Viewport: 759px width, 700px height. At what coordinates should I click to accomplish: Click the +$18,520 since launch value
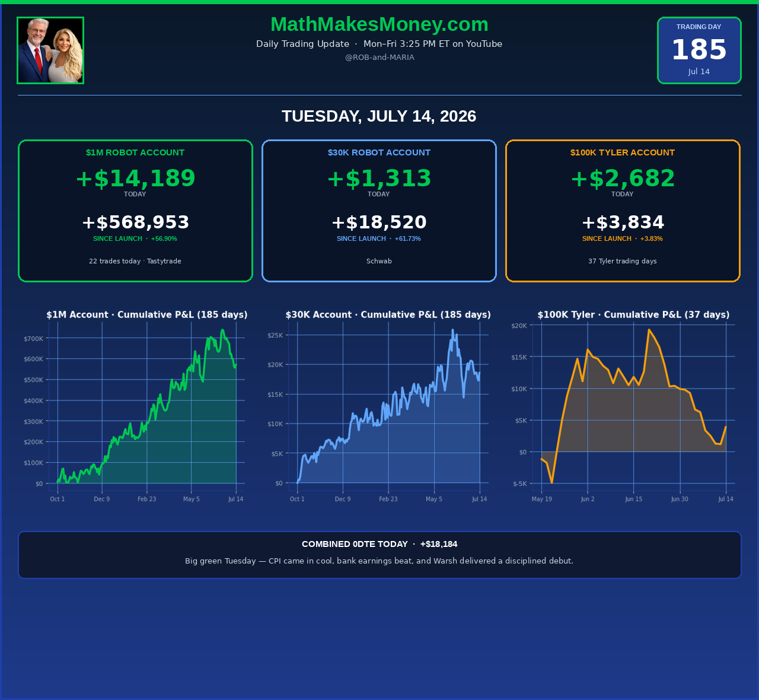click(x=379, y=222)
